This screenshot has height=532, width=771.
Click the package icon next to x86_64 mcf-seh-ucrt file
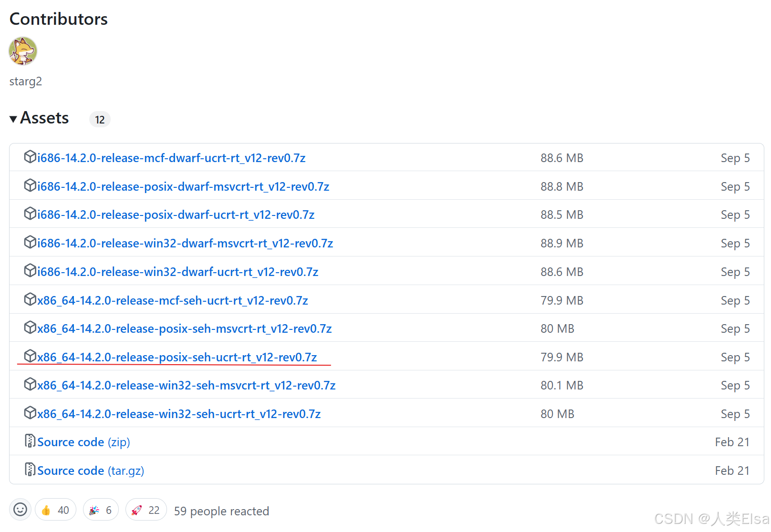(30, 300)
